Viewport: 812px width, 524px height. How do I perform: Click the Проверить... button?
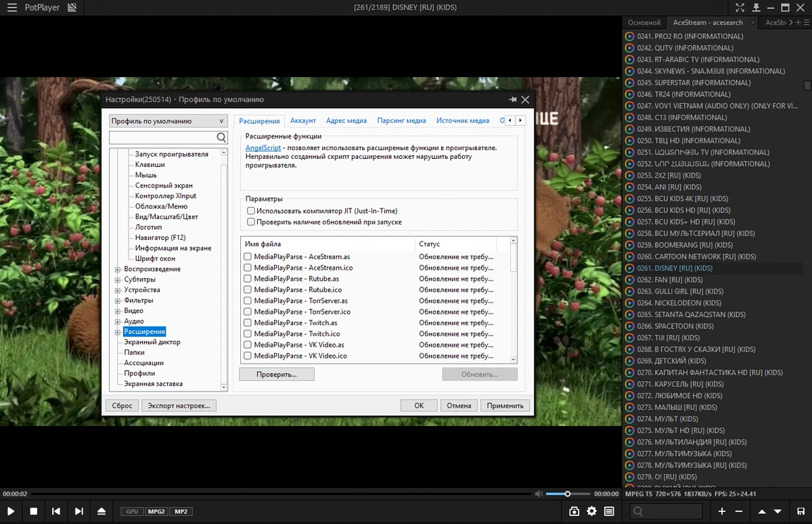pos(277,374)
